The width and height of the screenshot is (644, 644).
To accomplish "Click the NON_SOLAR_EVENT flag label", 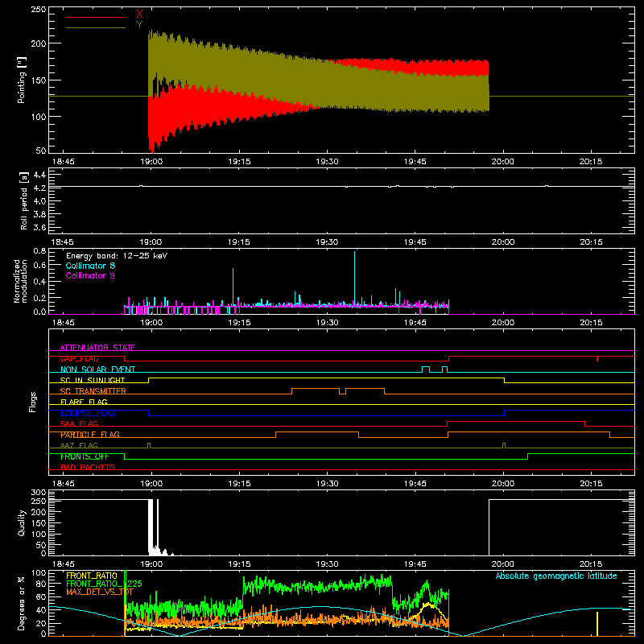I will (97, 369).
